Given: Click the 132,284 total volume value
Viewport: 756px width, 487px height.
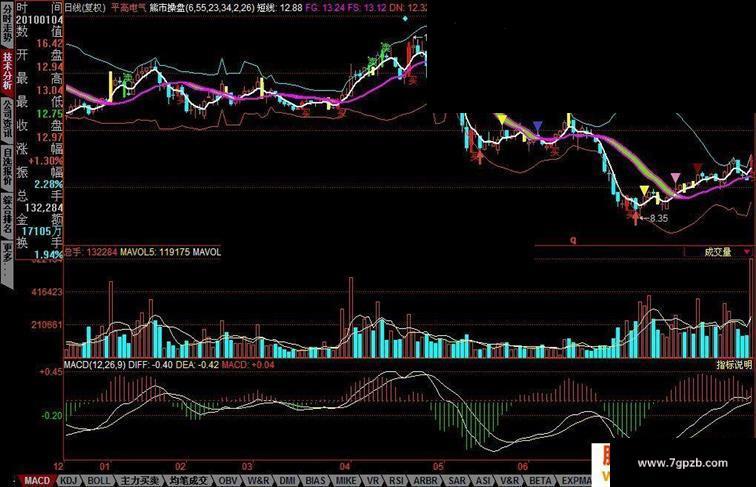Looking at the screenshot, I should coord(43,208).
